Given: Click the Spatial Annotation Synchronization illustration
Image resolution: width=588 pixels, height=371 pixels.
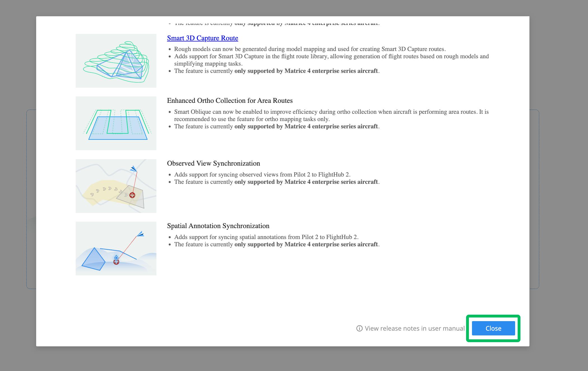Looking at the screenshot, I should (116, 248).
